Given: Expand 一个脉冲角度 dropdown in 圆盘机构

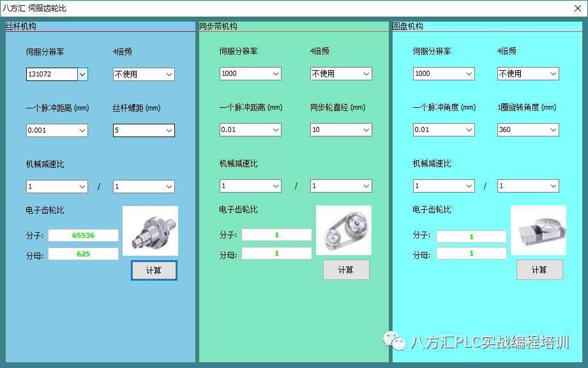Looking at the screenshot, I should [469, 129].
